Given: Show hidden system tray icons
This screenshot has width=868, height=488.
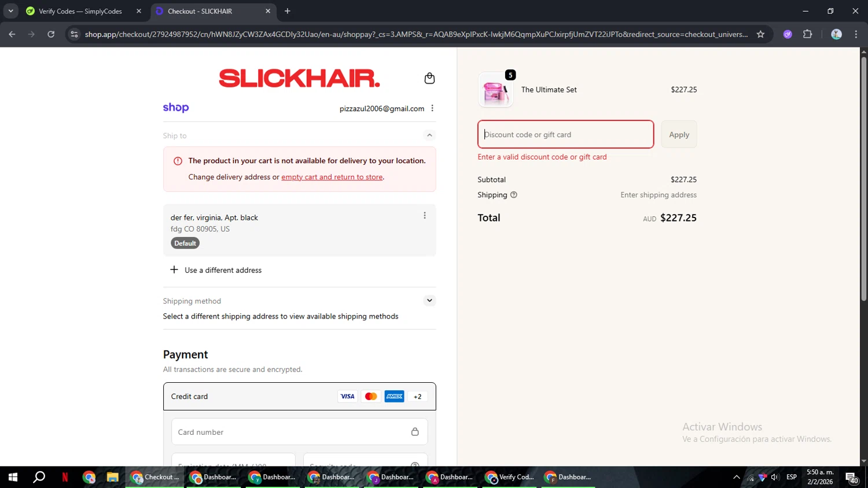Looking at the screenshot, I should [x=737, y=477].
